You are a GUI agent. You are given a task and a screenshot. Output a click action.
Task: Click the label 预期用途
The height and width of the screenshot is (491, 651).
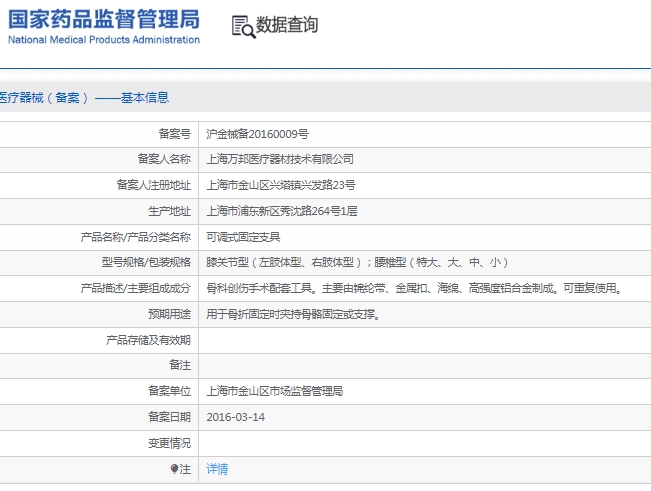(169, 314)
